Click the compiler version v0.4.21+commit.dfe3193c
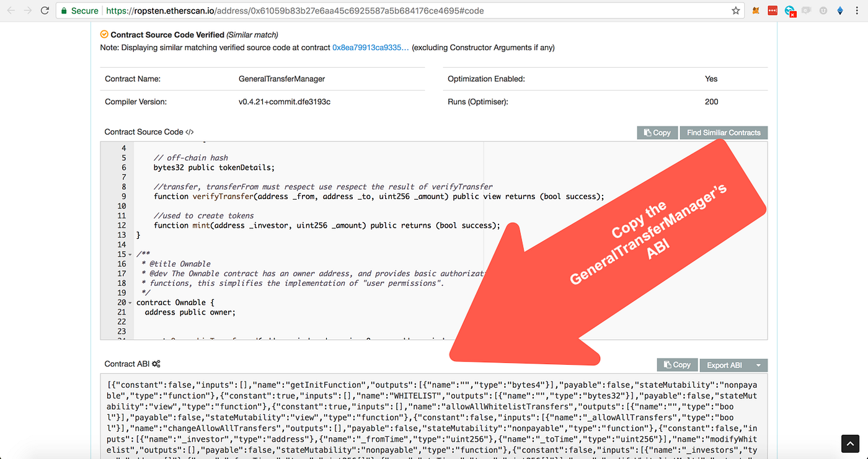 click(285, 102)
